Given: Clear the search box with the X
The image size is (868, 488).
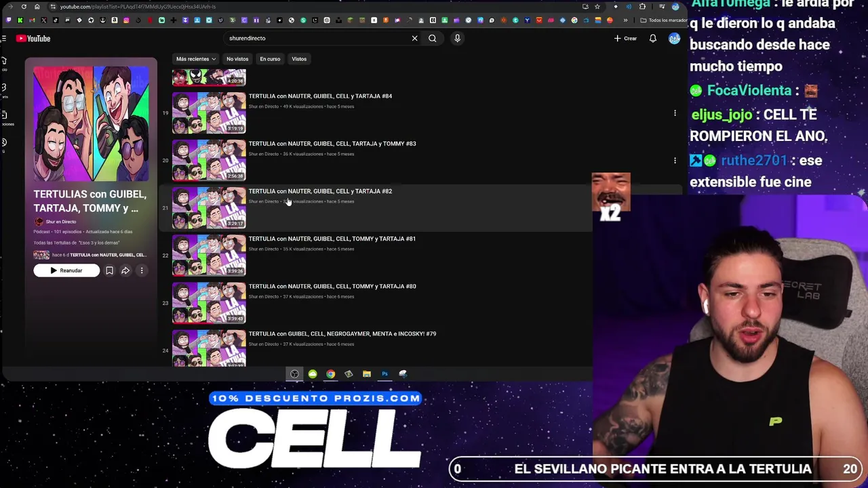Looking at the screenshot, I should pos(414,39).
